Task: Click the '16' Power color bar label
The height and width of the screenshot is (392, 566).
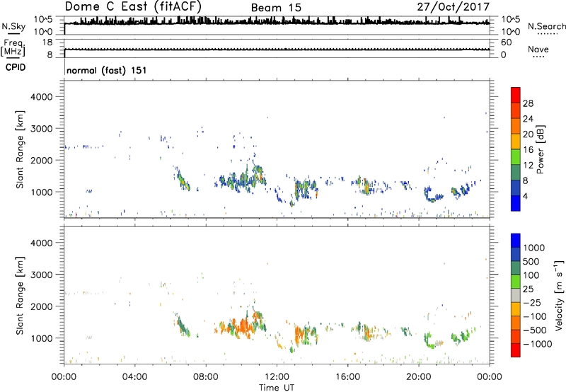Action: coord(528,150)
